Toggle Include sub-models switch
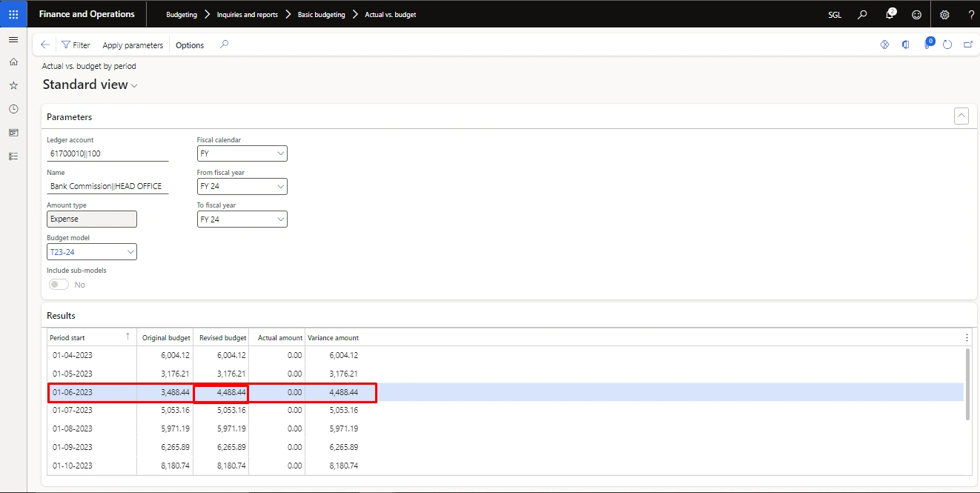Image resolution: width=980 pixels, height=493 pixels. pos(59,285)
